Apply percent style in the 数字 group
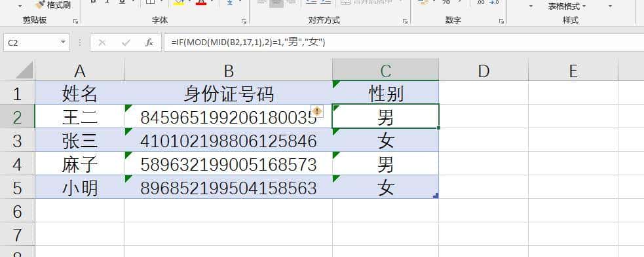Screen dimensions: 644x257 [446, 3]
